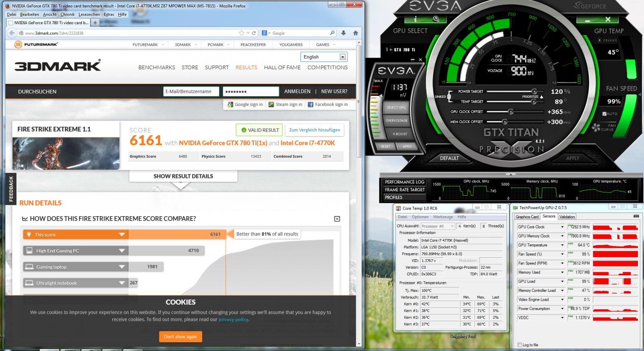Click Futuremark orange menu logo
Screen dimensions: 644x351
click(18, 44)
